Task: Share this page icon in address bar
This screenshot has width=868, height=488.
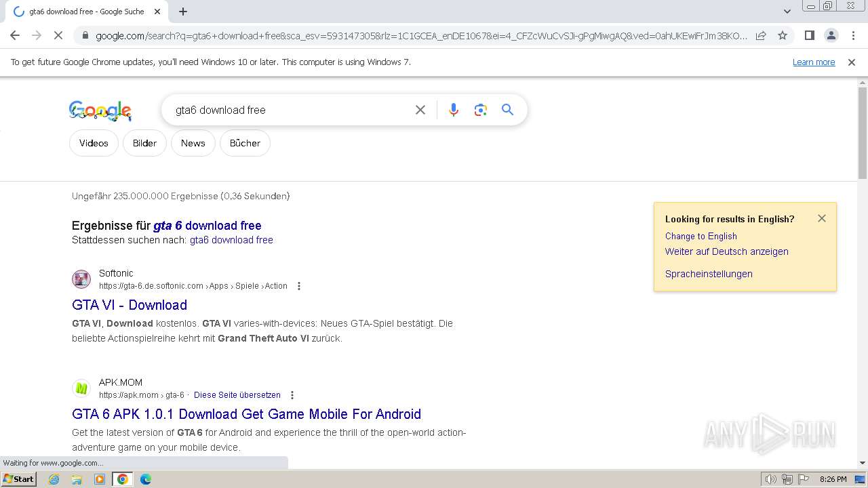Action: pos(761,35)
